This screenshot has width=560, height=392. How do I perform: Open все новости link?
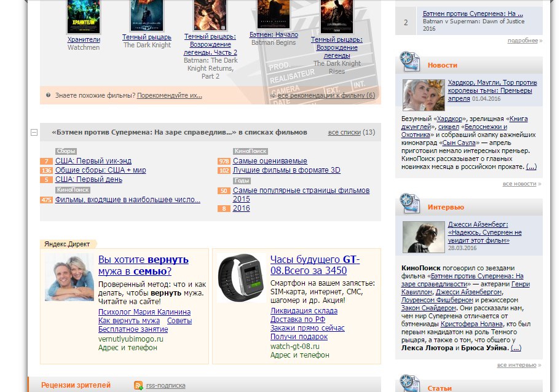point(519,184)
